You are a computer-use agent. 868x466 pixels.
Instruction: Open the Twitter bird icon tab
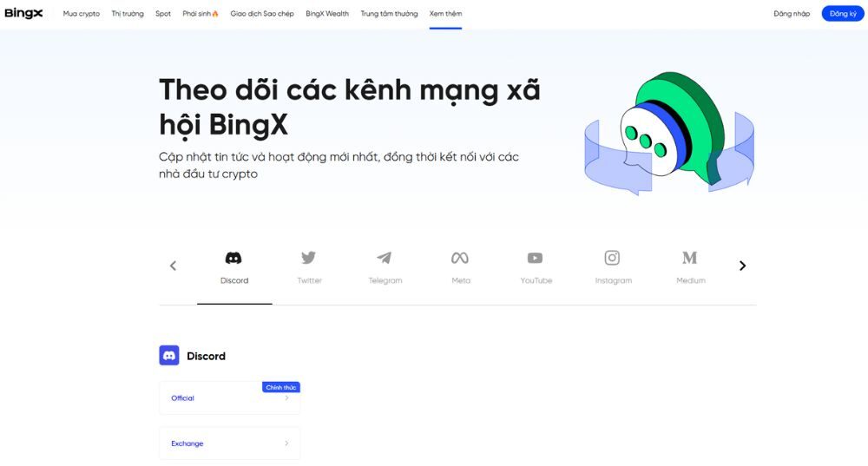point(308,258)
